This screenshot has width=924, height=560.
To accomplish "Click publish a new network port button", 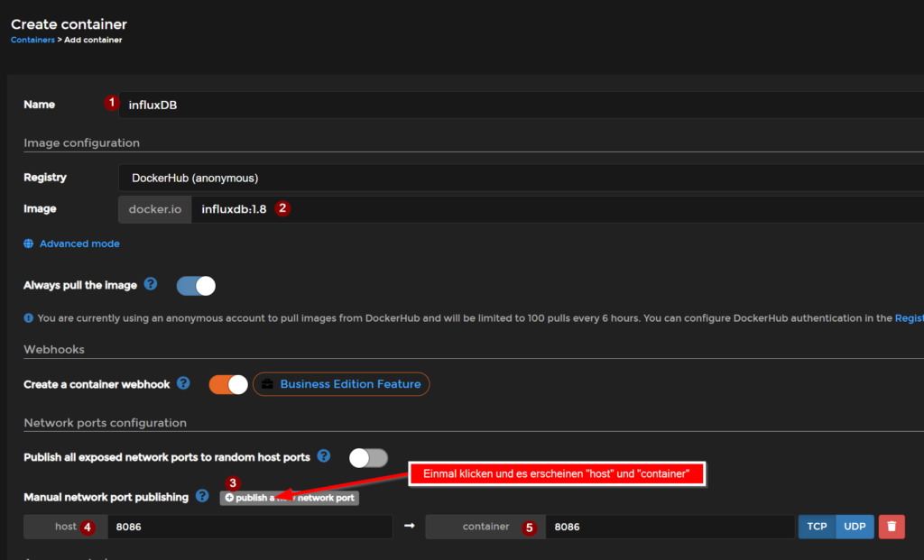I will pos(290,498).
